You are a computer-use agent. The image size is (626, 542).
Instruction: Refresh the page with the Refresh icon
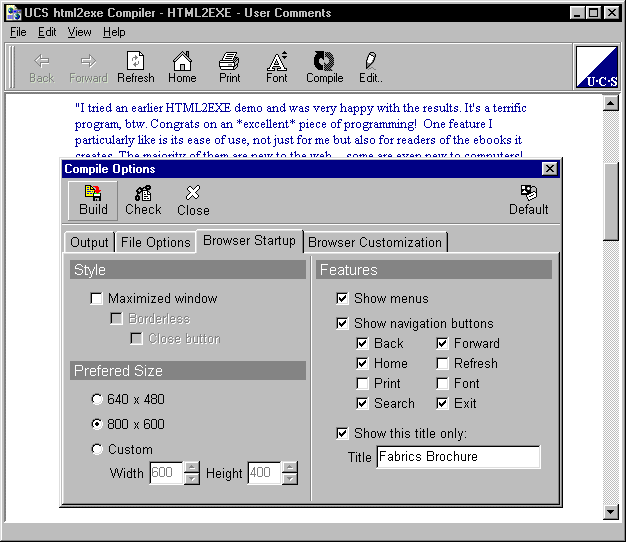point(136,61)
